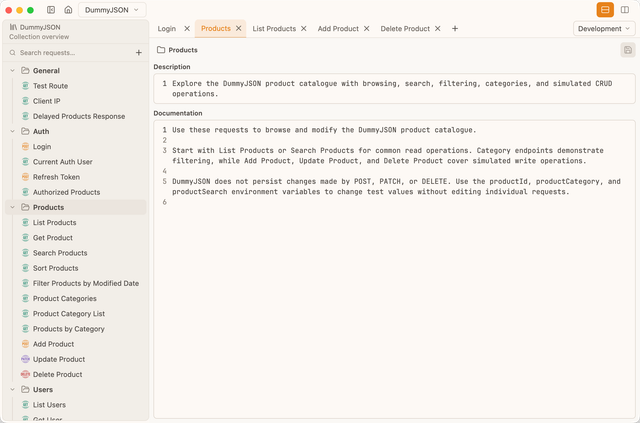This screenshot has height=423, width=640.
Task: Click GET icon beside Sort Products
Action: 25,268
